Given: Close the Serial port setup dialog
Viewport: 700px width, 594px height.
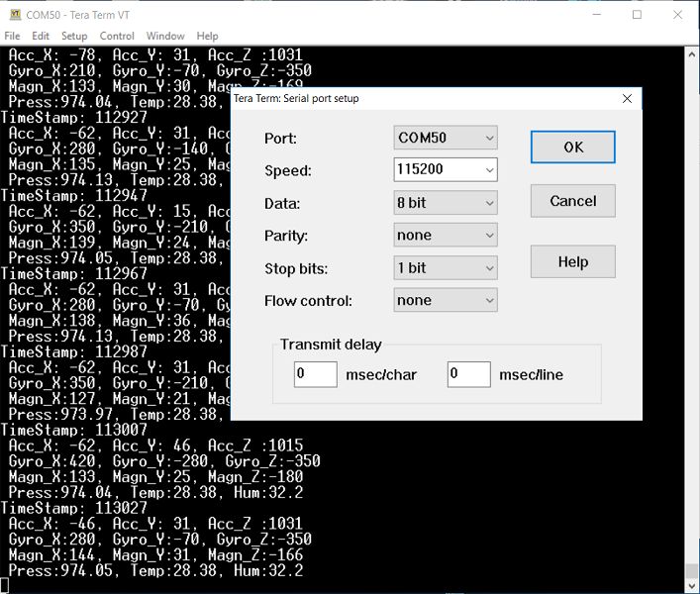Looking at the screenshot, I should [627, 99].
